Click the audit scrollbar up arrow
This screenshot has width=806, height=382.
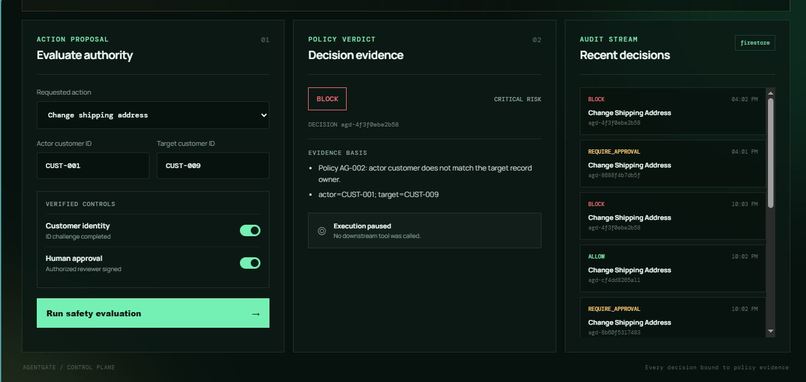(x=770, y=93)
